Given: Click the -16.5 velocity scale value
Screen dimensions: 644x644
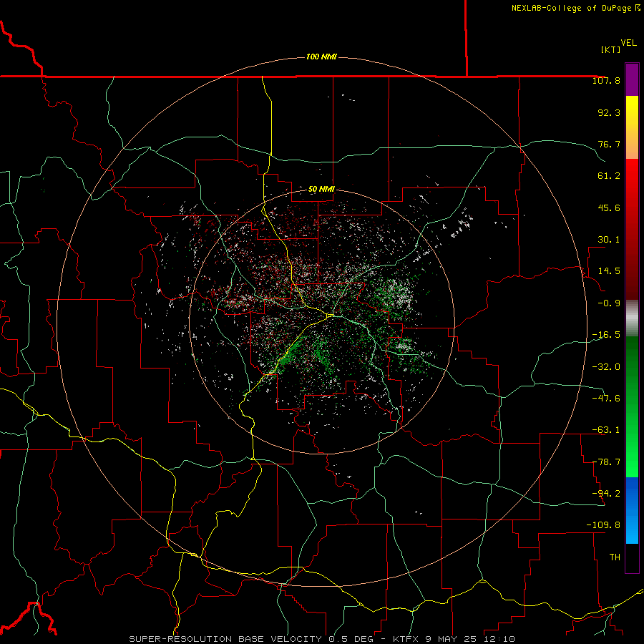Looking at the screenshot, I should [x=606, y=335].
